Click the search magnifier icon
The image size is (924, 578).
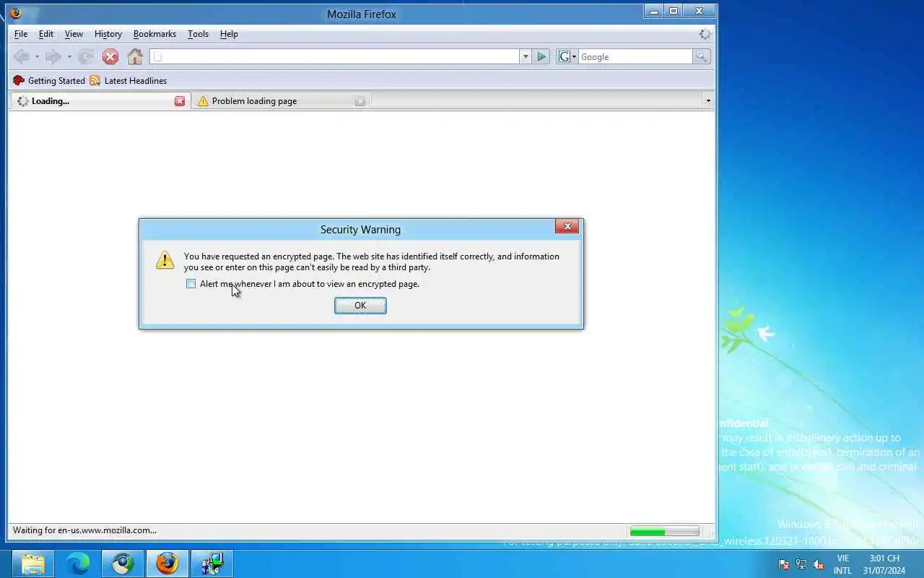(701, 56)
